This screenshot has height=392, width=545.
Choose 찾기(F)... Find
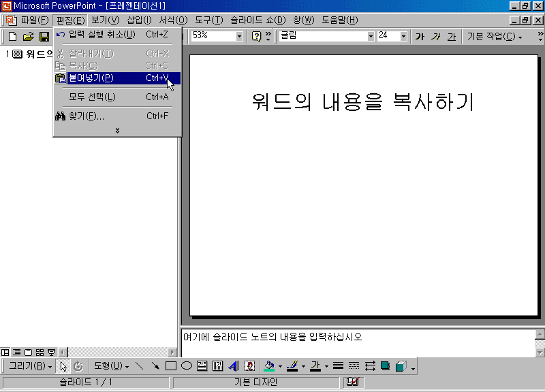tap(117, 116)
